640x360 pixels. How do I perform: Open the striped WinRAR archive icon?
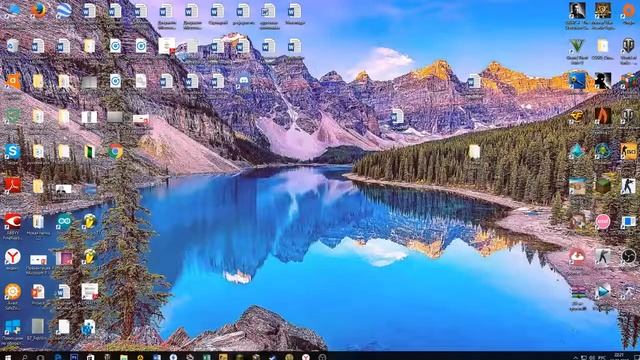[577, 292]
